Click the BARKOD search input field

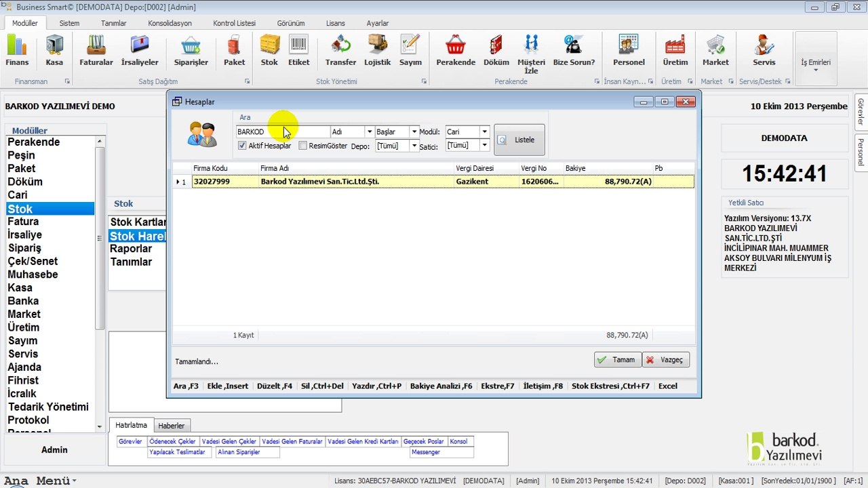coord(281,131)
